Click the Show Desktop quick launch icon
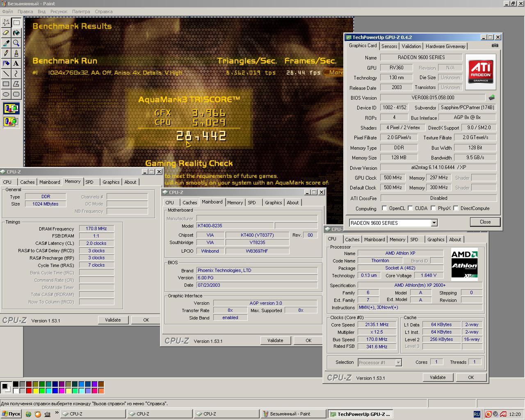The image size is (525, 420). (47, 414)
